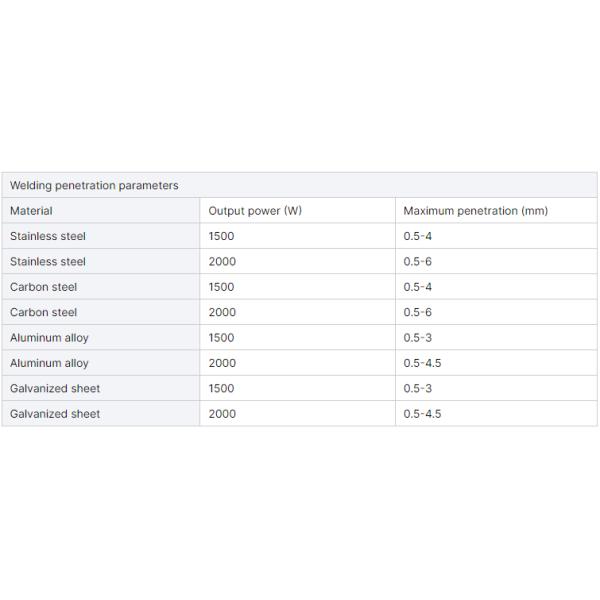The width and height of the screenshot is (600, 600).
Task: Click Galvanized sheet in the 1500 W row
Action: (55, 388)
